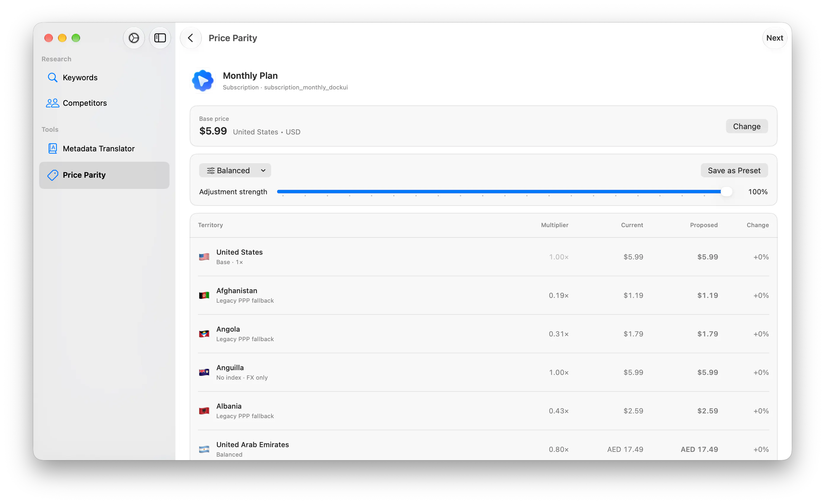Click the sliders icon beside Balanced
This screenshot has width=825, height=504.
211,171
